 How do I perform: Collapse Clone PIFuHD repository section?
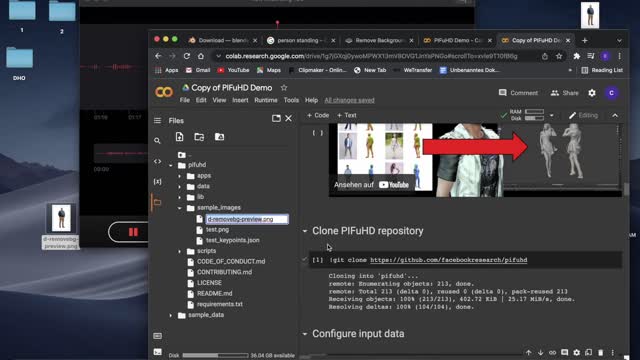tap(304, 231)
